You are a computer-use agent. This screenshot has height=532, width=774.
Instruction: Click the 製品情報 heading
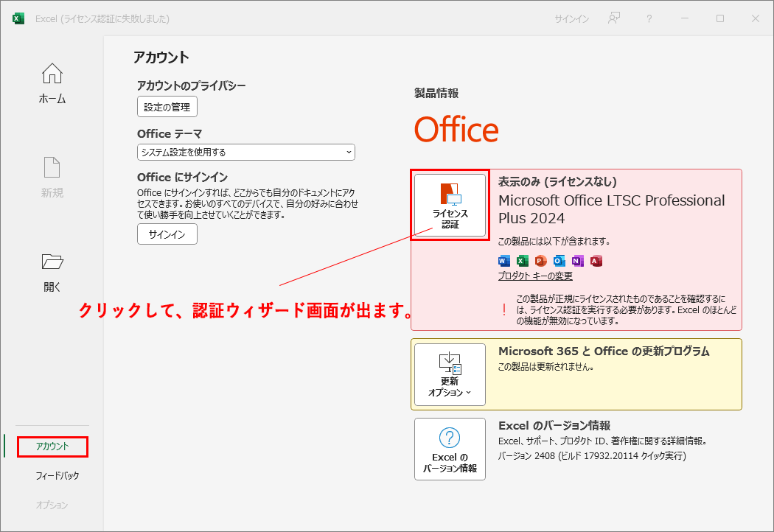point(436,94)
